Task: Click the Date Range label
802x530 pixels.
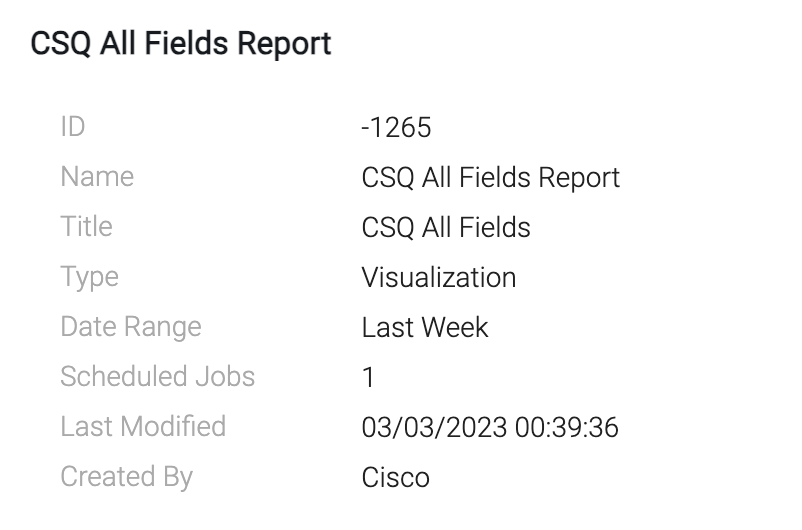Action: point(130,327)
